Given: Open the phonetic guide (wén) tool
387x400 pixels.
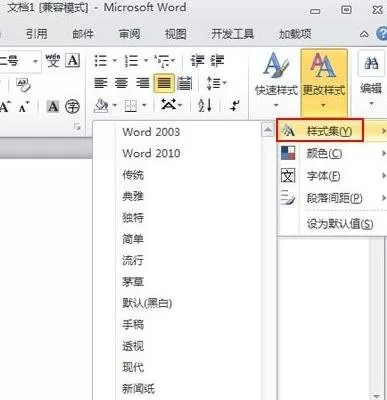Looking at the screenshot, I should 53,61.
